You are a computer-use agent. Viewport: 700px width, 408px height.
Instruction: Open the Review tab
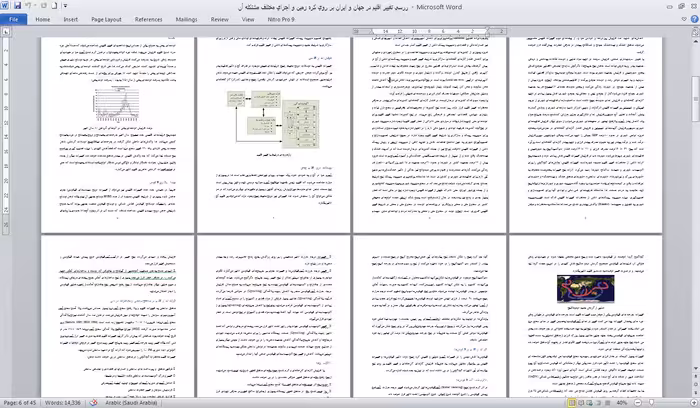coord(220,19)
